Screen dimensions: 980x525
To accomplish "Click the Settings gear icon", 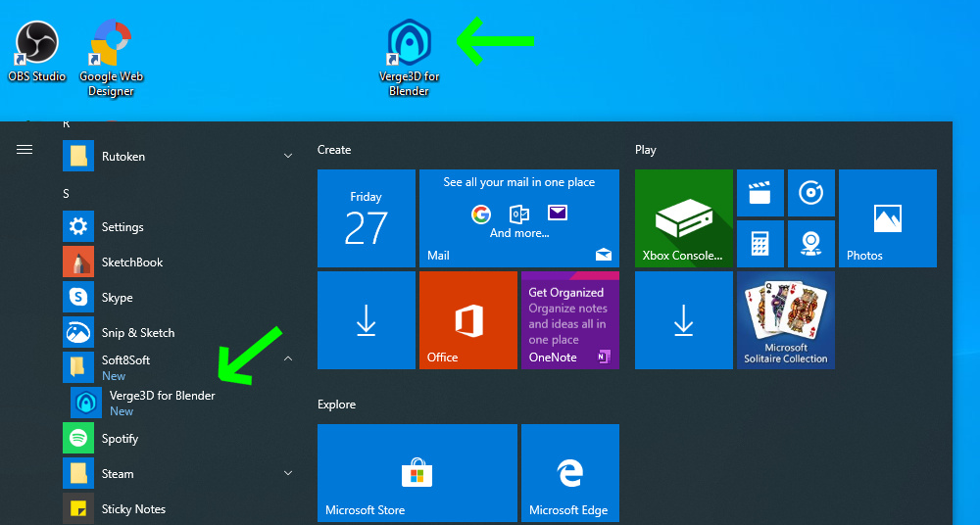I will pos(78,226).
